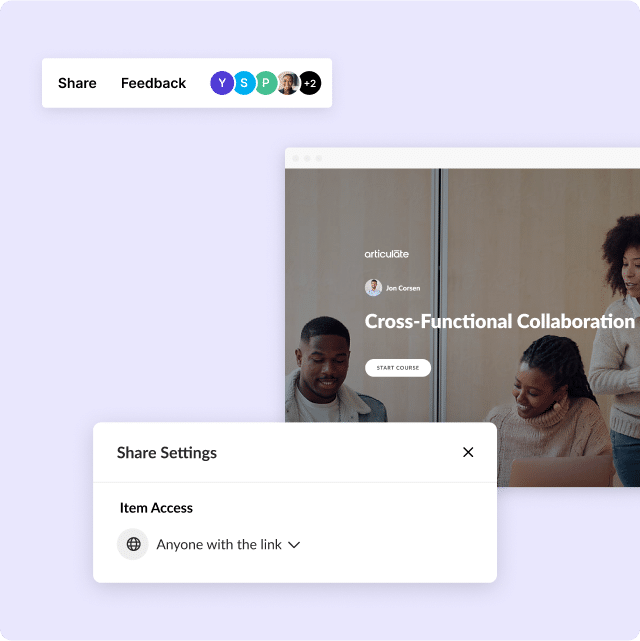This screenshot has height=641, width=640.
Task: Click the green P collaborator avatar
Action: click(266, 83)
